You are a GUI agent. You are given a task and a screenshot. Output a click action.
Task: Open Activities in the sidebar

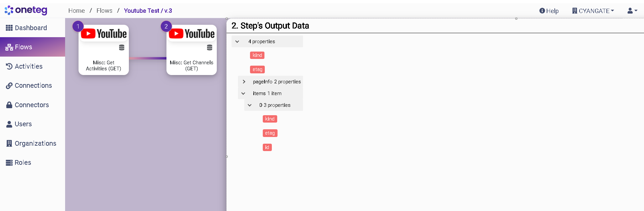click(x=29, y=66)
